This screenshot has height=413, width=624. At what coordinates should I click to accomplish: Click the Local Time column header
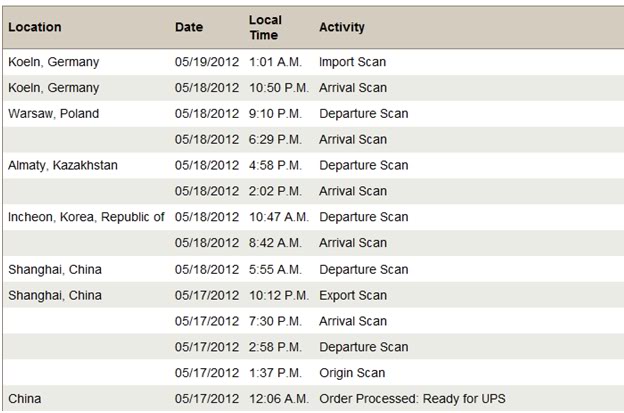(x=265, y=27)
